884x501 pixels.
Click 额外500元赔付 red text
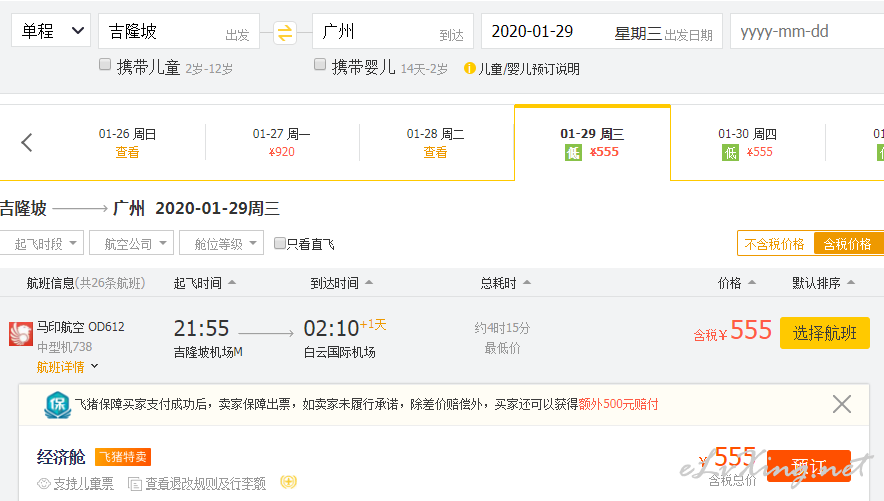618,404
